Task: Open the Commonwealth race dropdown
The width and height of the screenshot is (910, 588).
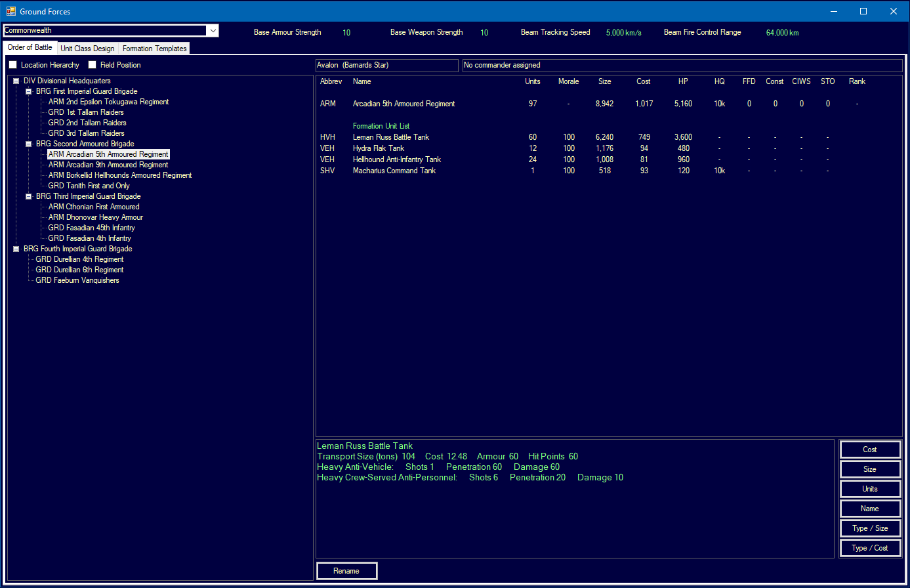Action: pyautogui.click(x=212, y=31)
